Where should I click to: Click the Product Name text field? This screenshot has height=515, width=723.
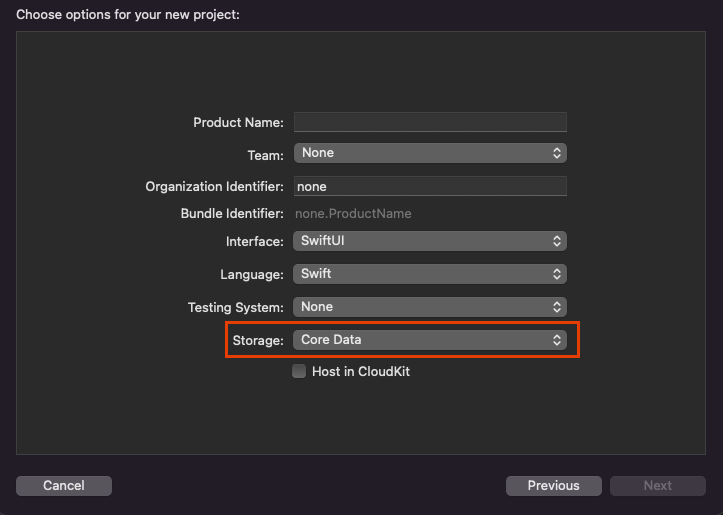(430, 122)
